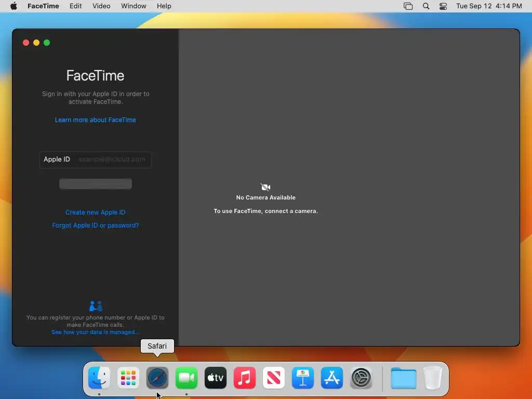
Task: Open Keynote from the Dock
Action: (x=303, y=378)
